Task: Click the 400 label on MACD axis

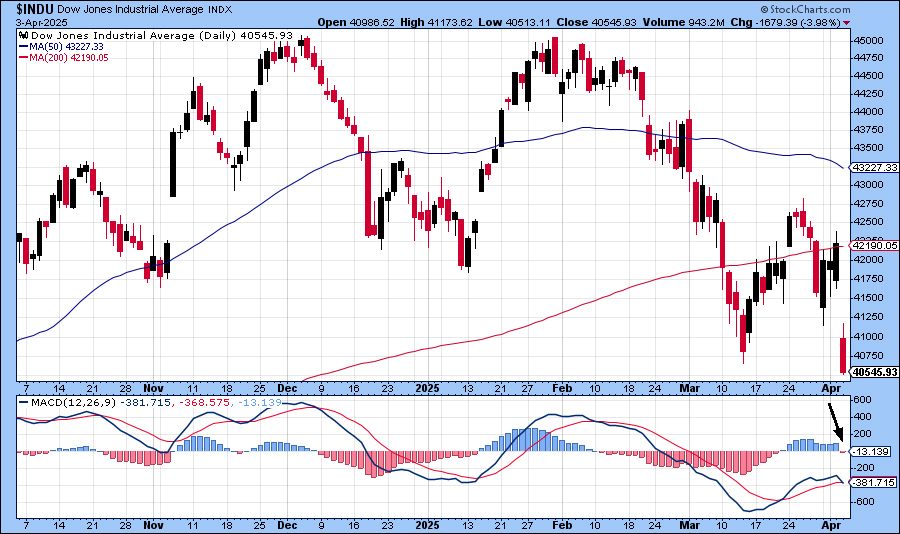Action: [862, 416]
